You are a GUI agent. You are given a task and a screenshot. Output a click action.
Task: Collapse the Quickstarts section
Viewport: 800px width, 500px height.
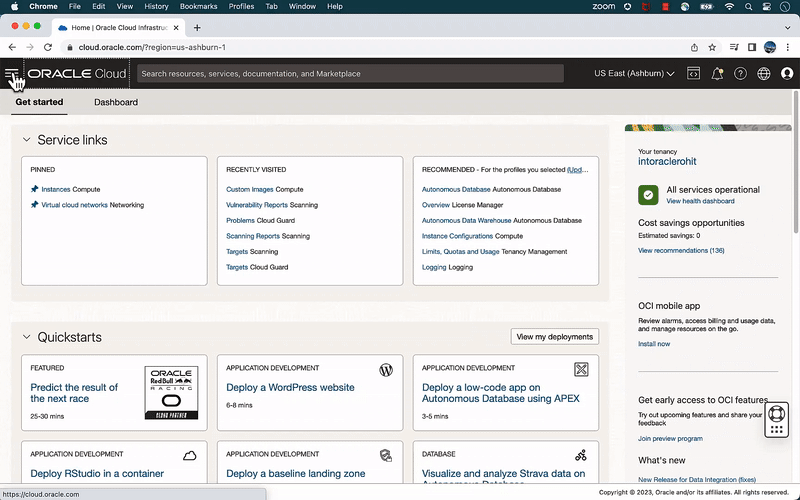[26, 338]
